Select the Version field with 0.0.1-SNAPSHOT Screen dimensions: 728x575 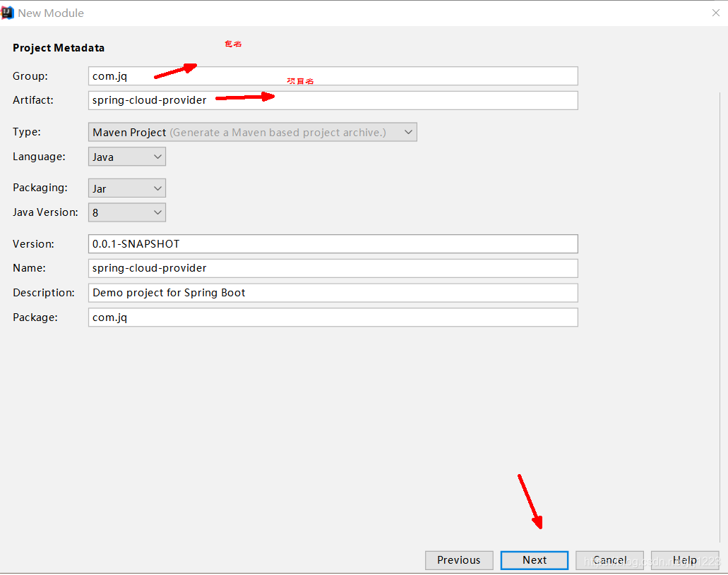[x=333, y=244]
